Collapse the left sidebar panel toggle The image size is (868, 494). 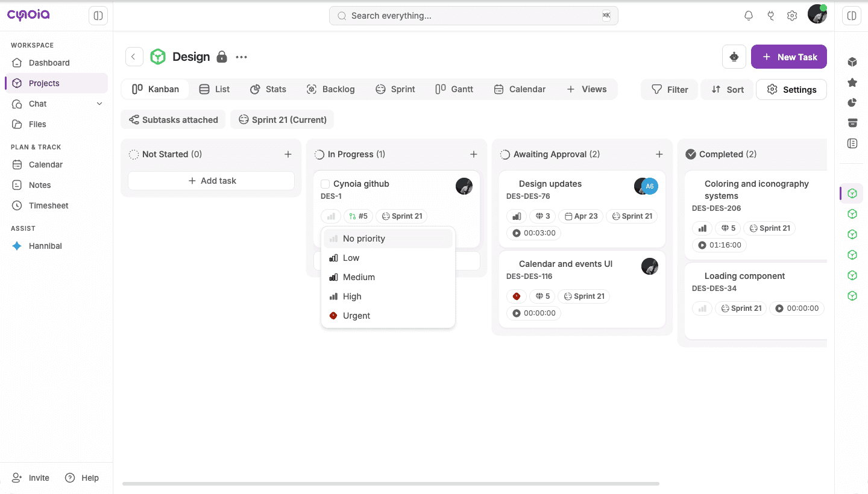coord(98,16)
